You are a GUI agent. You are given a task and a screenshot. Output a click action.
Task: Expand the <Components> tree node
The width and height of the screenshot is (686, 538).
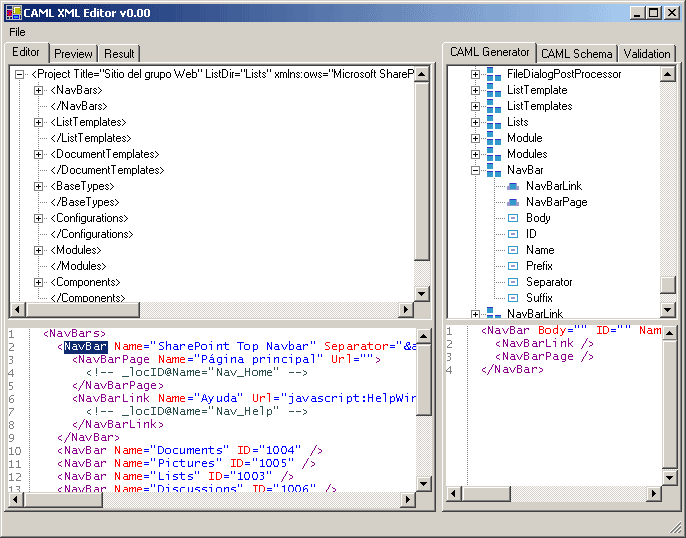(x=38, y=282)
